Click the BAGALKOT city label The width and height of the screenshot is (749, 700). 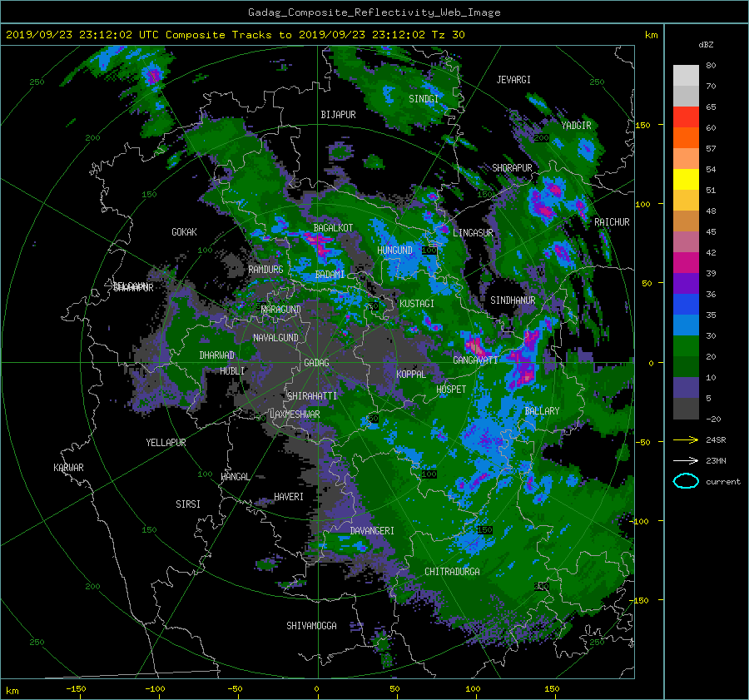[x=333, y=228]
